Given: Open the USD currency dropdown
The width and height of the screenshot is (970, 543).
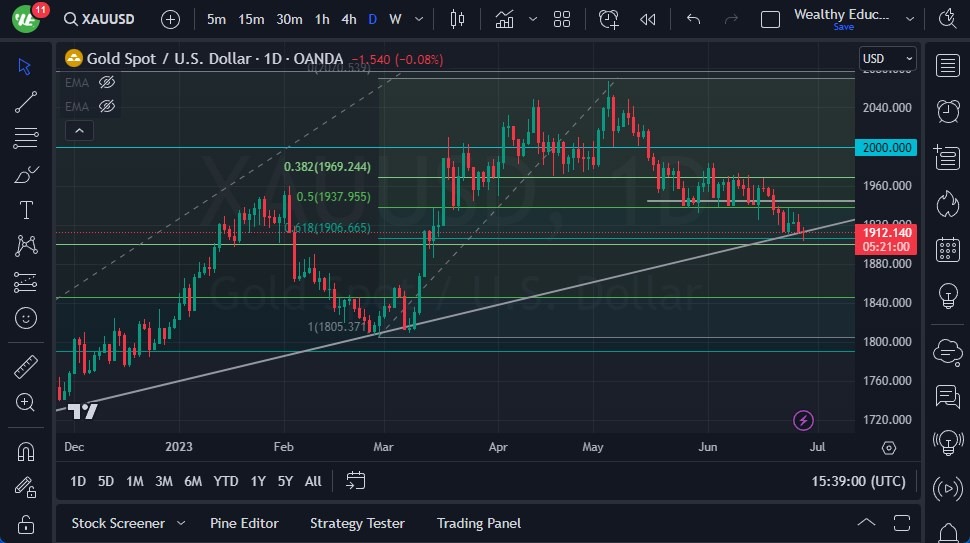Looking at the screenshot, I should [x=887, y=59].
